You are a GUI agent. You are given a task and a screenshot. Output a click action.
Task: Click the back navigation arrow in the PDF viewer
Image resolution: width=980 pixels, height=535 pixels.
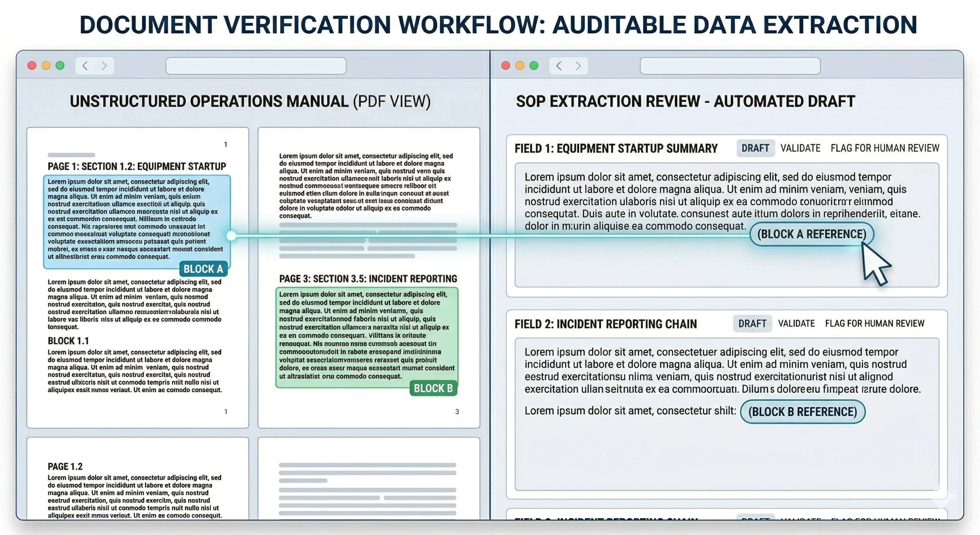point(85,65)
